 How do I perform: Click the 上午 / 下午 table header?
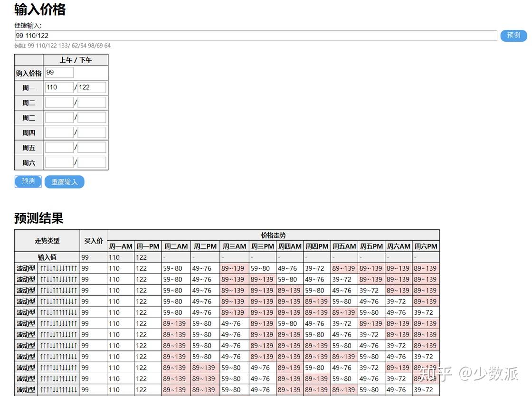pyautogui.click(x=76, y=60)
